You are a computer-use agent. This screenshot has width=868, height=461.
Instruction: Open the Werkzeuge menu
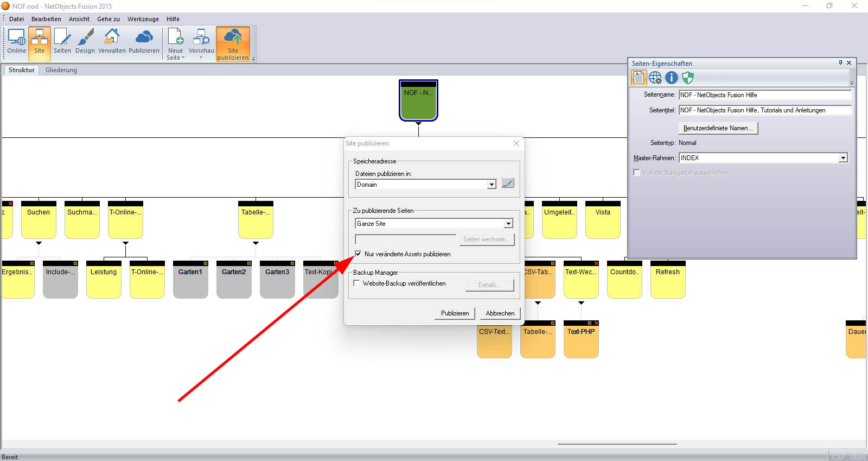tap(143, 19)
